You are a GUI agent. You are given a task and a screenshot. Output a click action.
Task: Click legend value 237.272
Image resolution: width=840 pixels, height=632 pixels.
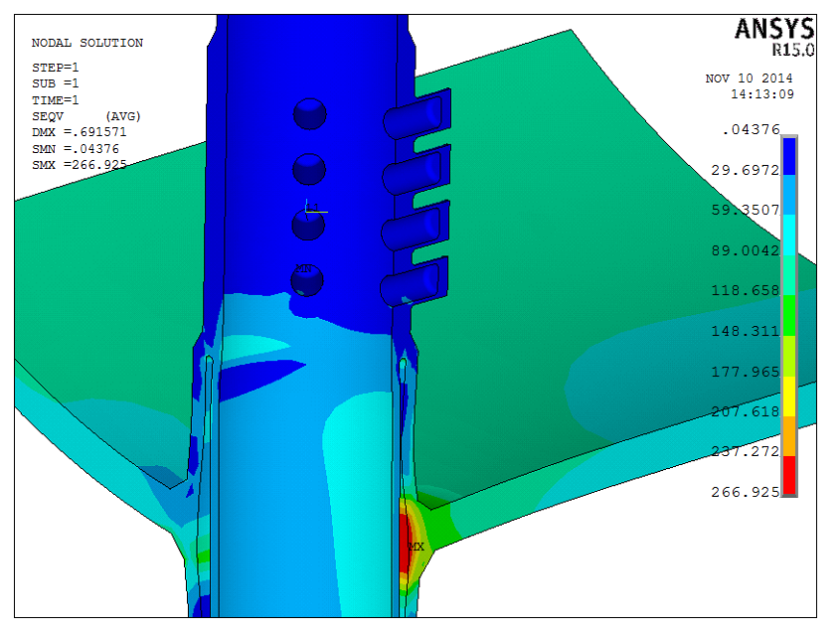[x=746, y=451]
